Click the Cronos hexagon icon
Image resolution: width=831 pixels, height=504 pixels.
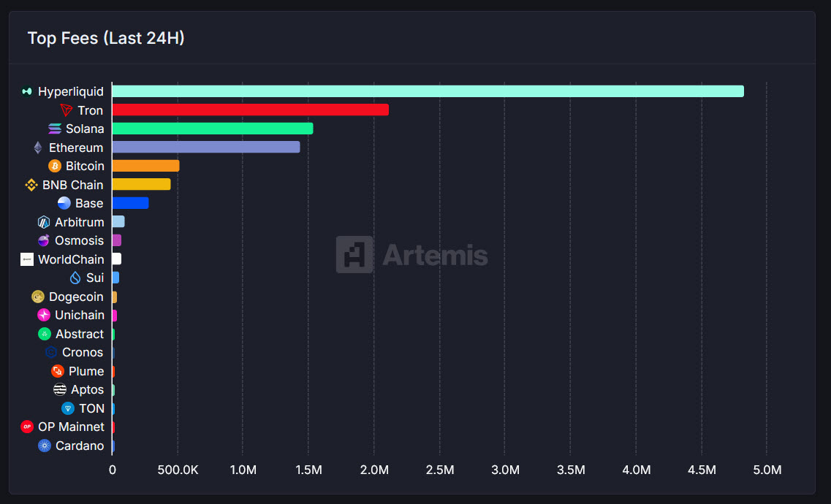pyautogui.click(x=51, y=352)
